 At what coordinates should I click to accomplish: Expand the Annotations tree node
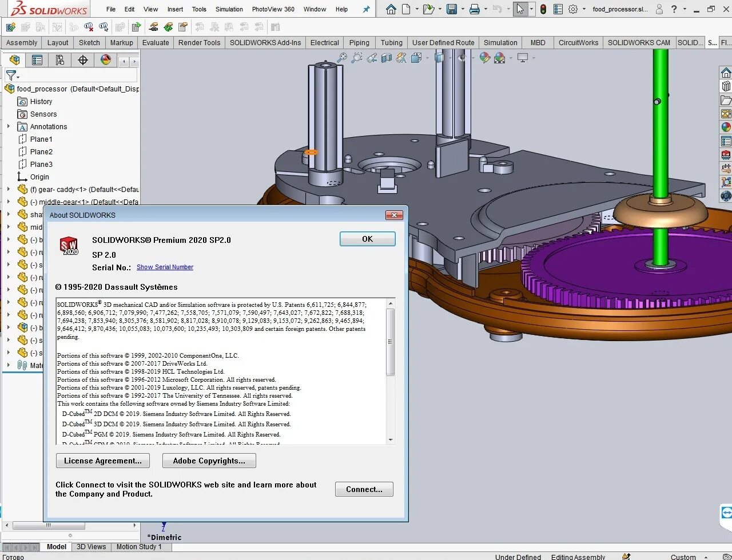[8, 126]
